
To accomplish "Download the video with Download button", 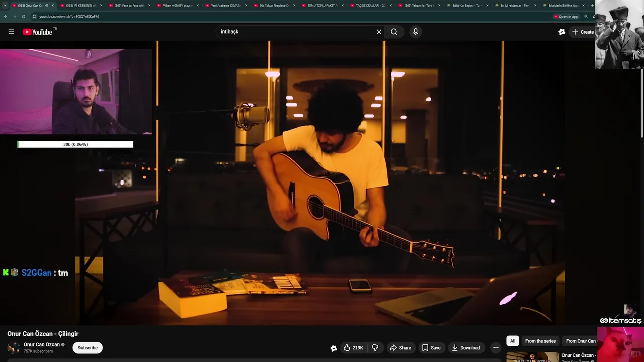I will [466, 348].
